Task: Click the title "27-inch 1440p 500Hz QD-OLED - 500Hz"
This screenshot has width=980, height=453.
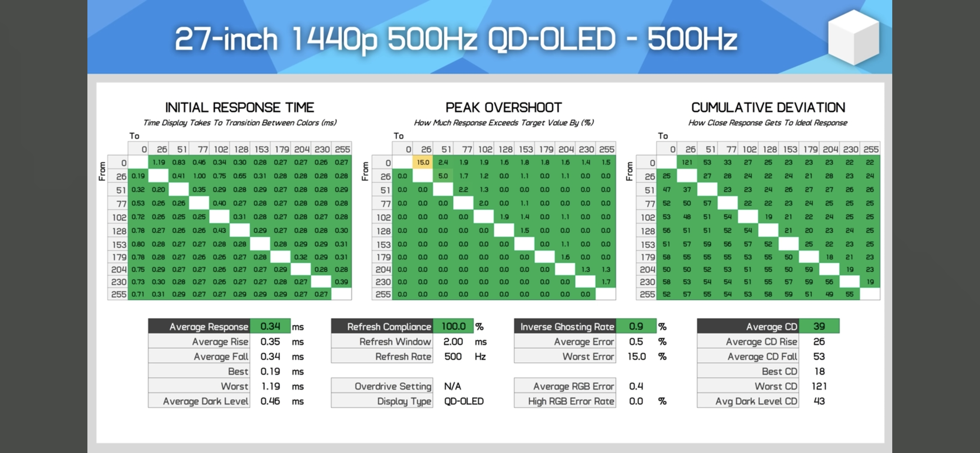Action: (x=456, y=39)
